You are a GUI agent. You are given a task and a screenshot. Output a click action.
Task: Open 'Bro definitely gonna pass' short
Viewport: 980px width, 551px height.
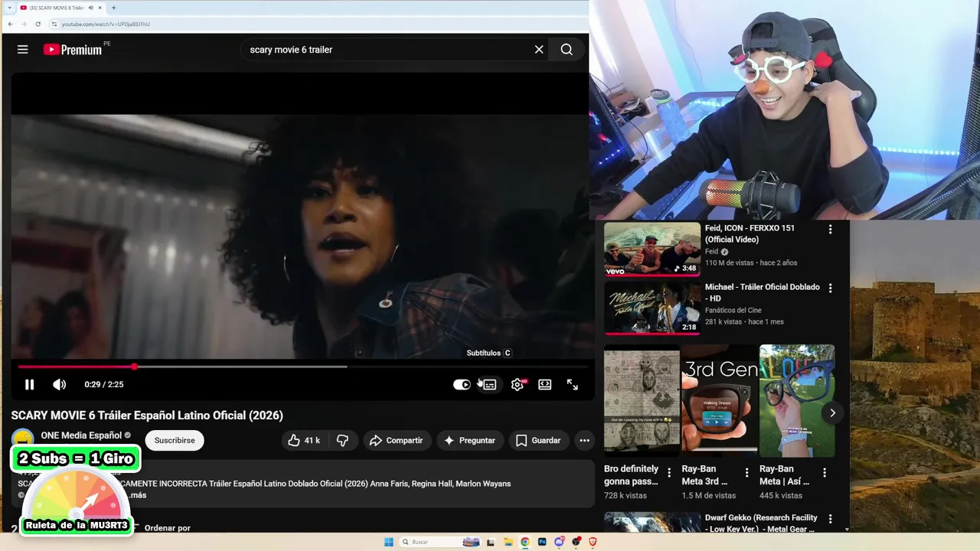pos(642,400)
